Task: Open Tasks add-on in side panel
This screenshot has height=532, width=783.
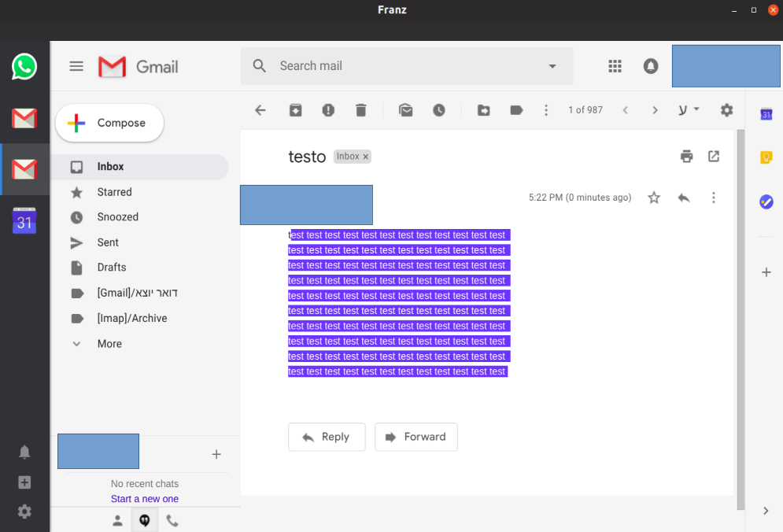Action: [766, 201]
